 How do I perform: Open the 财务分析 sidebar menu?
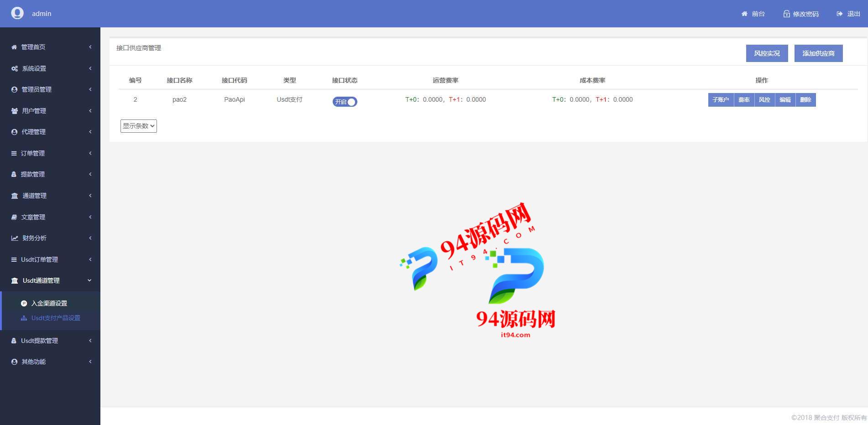click(50, 238)
